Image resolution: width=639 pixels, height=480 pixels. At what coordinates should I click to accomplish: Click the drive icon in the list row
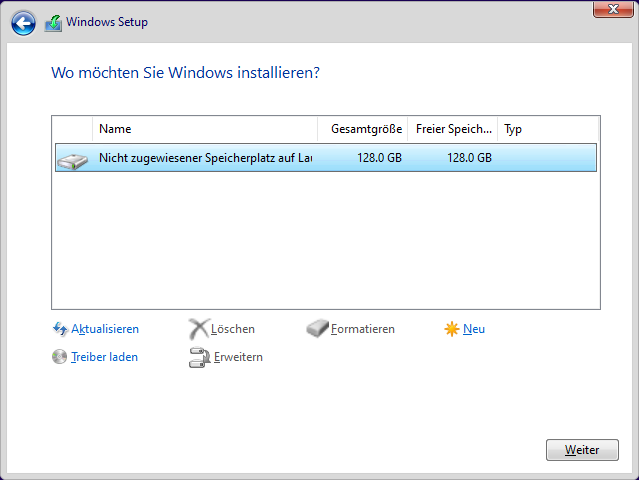coord(73,159)
